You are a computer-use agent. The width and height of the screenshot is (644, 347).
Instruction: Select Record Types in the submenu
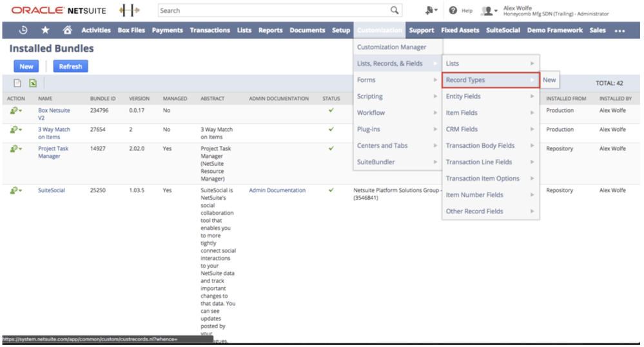coord(490,80)
